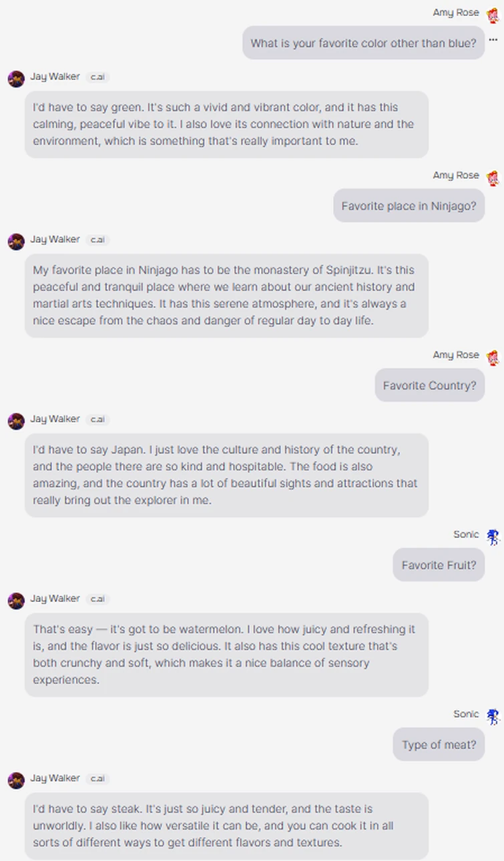The width and height of the screenshot is (504, 861).
Task: Open the three-dot options beside the first message
Action: point(493,40)
